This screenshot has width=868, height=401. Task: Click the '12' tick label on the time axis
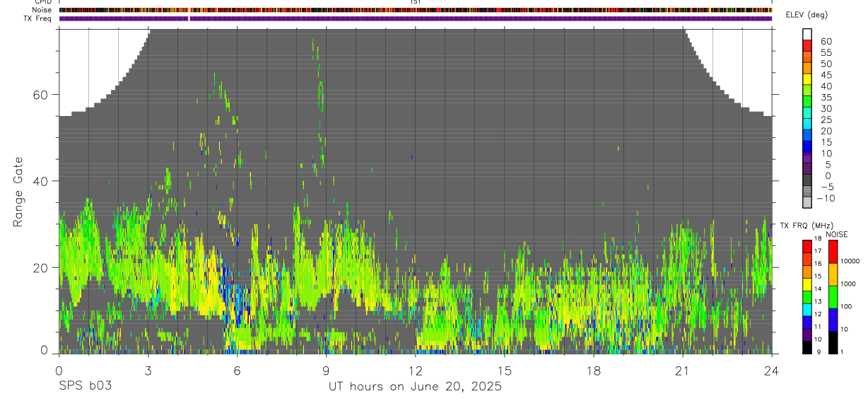pos(415,369)
